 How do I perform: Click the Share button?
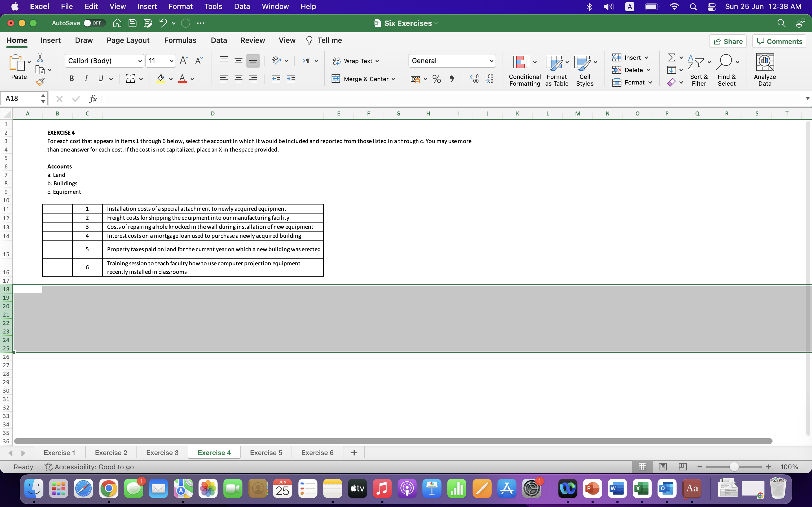728,41
